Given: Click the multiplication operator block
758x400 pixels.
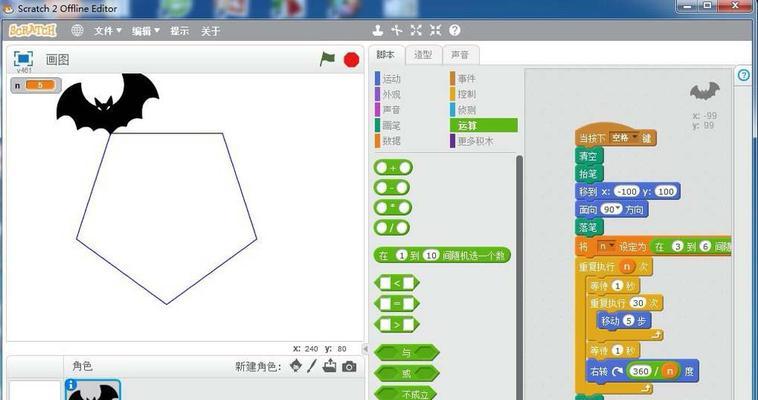Looking at the screenshot, I should pos(393,207).
